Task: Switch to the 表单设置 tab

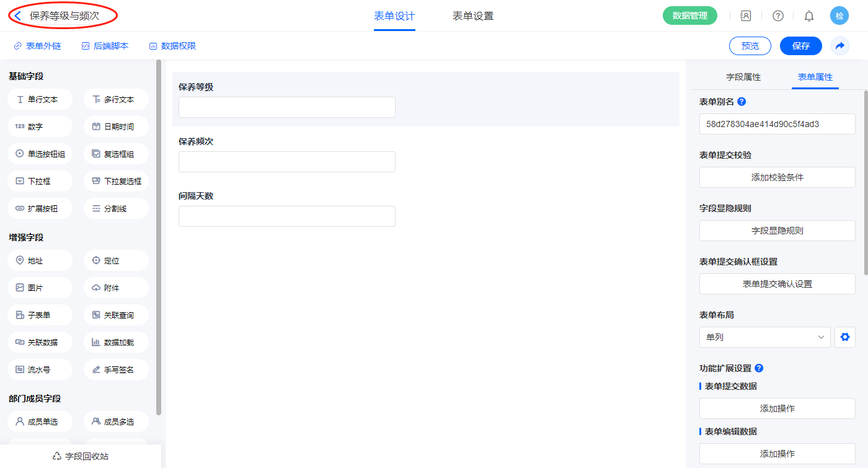Action: tap(472, 16)
